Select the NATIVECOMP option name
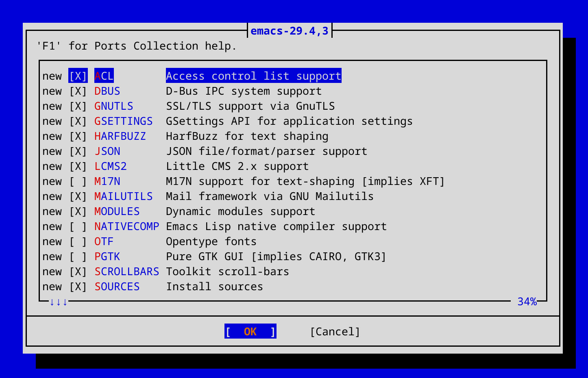 pyautogui.click(x=127, y=226)
